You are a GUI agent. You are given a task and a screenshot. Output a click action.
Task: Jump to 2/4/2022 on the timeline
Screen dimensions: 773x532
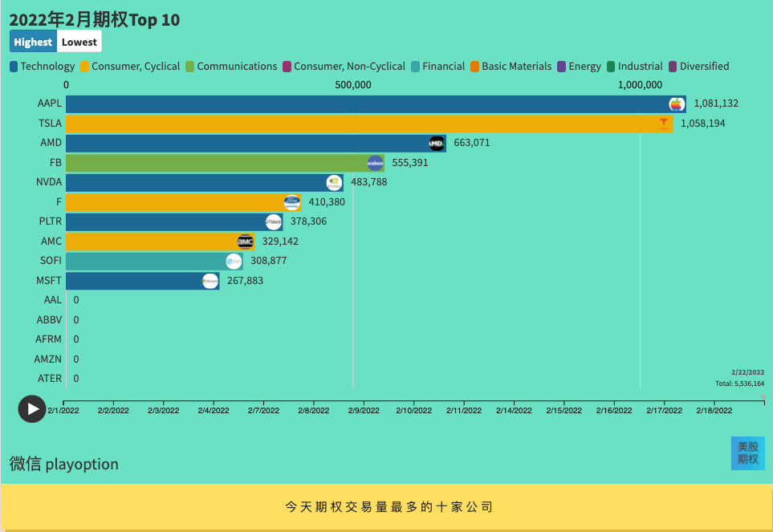click(214, 410)
